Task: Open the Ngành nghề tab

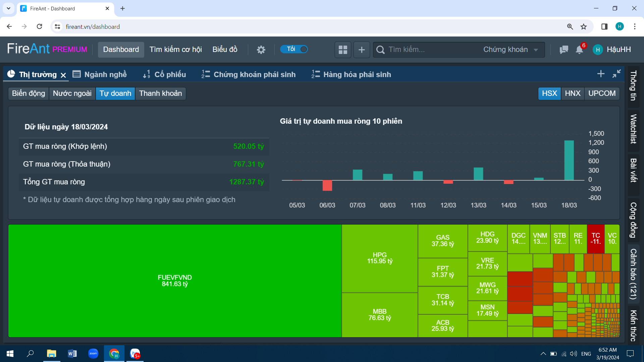Action: click(100, 74)
